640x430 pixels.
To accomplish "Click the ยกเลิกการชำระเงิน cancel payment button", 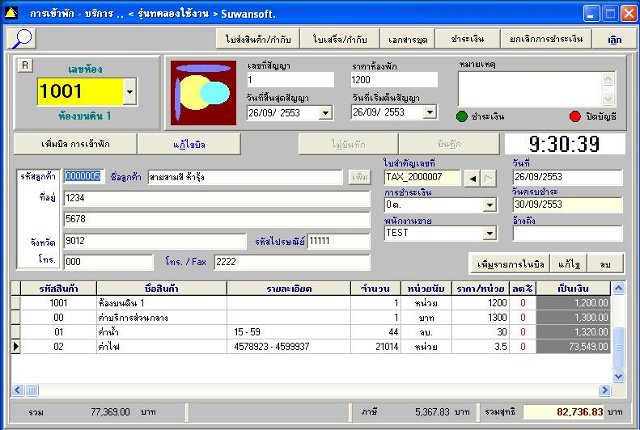I will pos(548,39).
